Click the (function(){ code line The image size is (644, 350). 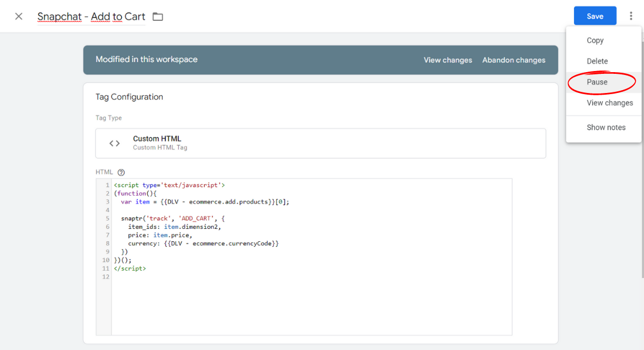point(135,193)
